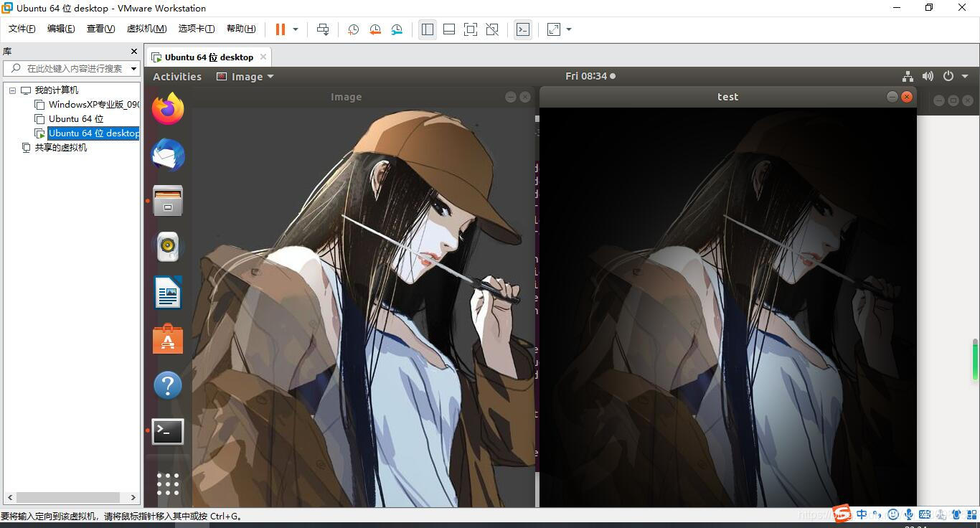
Task: Select the Ubuntu 64 位 virtual machine
Action: point(76,119)
